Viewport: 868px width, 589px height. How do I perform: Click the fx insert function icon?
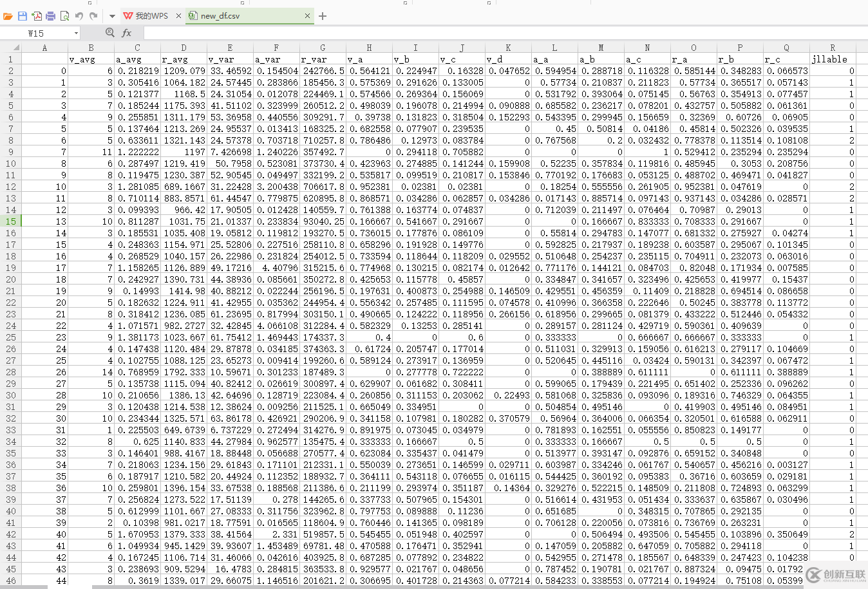(126, 33)
